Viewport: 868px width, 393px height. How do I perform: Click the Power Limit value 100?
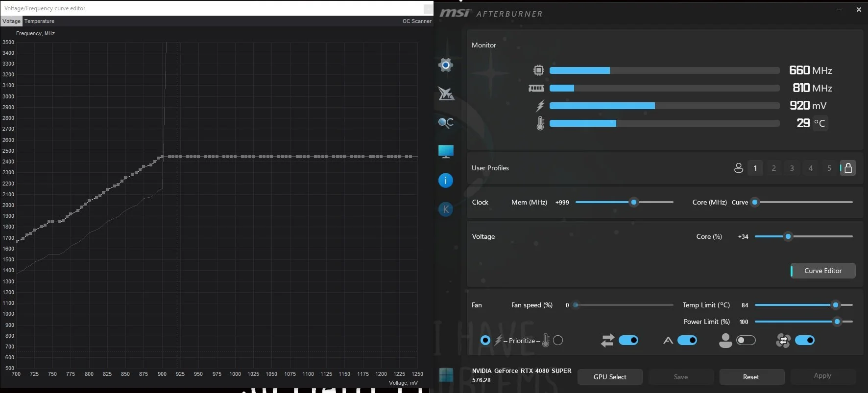744,322
